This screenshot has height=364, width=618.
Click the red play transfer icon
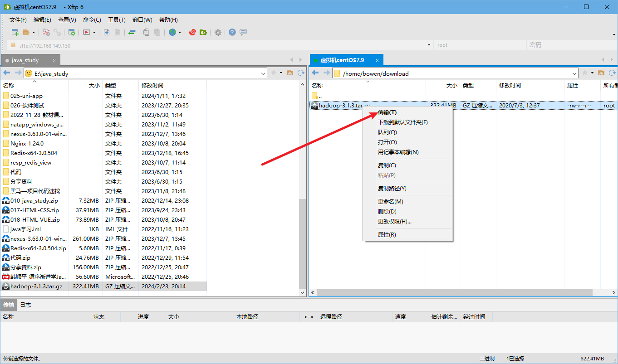coord(86,32)
